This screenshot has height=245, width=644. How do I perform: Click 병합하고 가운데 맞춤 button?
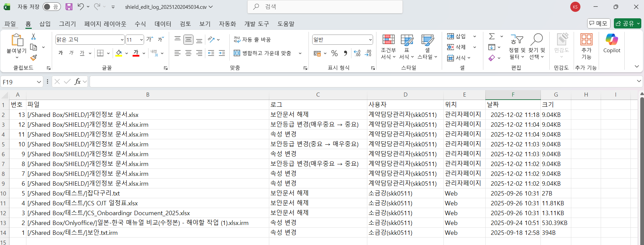click(x=262, y=53)
